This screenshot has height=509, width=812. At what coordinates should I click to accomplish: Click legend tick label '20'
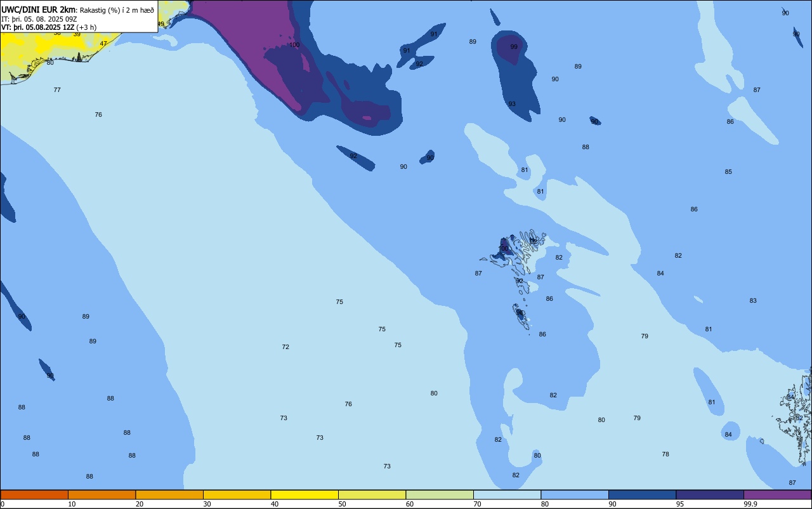pos(140,504)
